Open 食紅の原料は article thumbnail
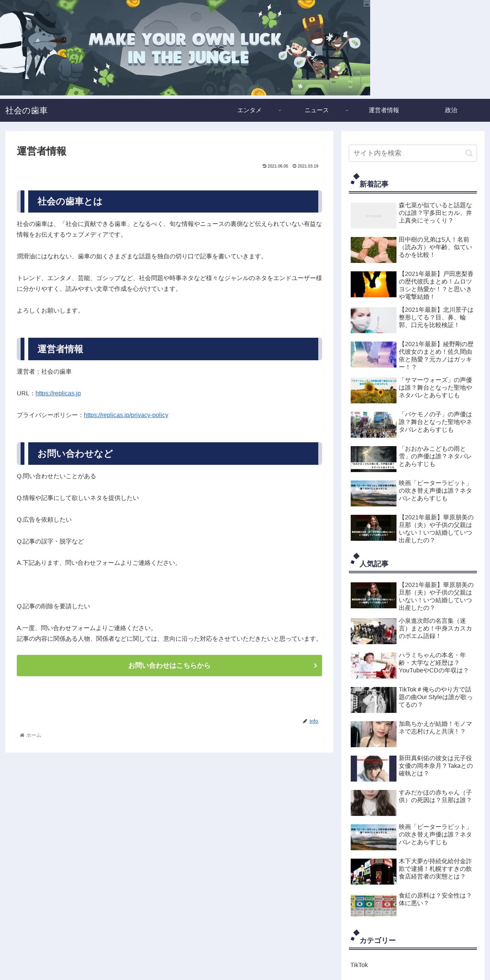Viewport: 490px width, 980px height. coord(373,906)
